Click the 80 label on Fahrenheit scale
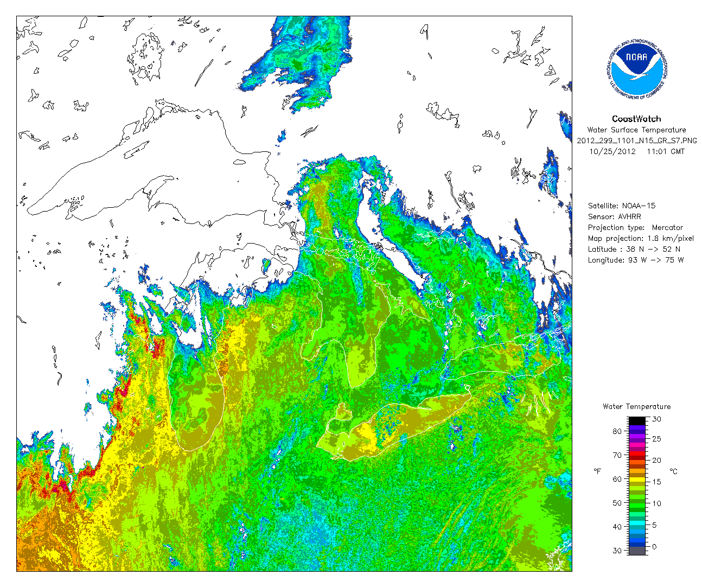 click(x=617, y=431)
